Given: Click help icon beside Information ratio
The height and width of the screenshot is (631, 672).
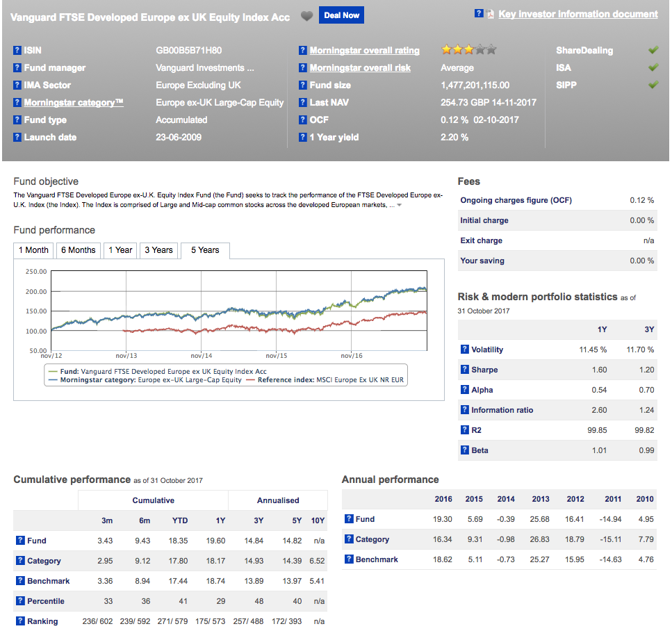Looking at the screenshot, I should point(464,410).
